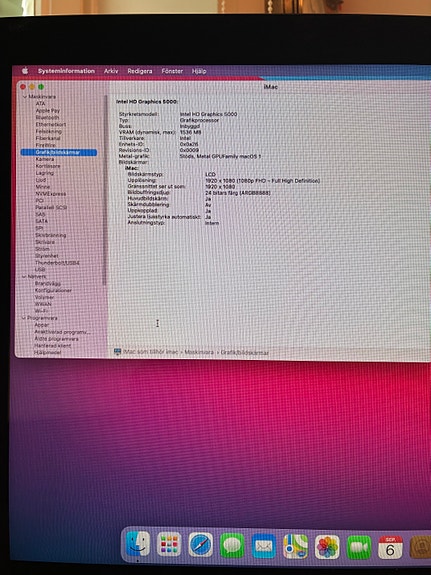Launch Safari from the Dock
This screenshot has height=575, width=431.
click(x=201, y=545)
